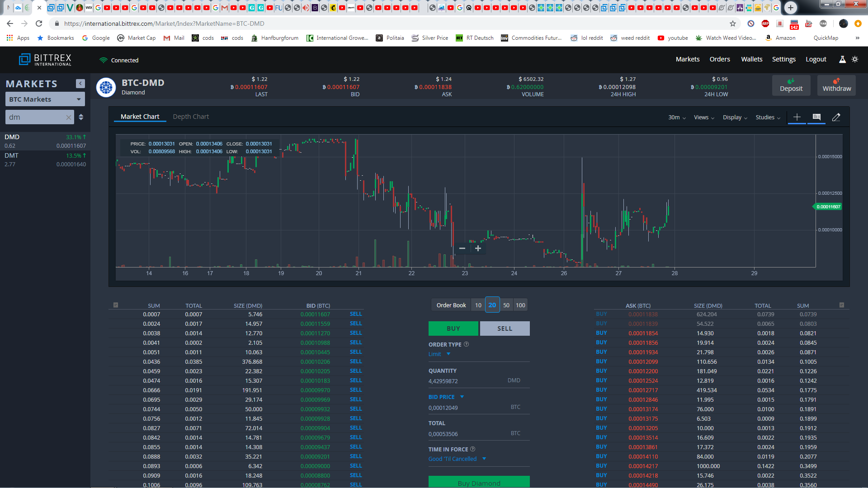
Task: Toggle light theme with the sun icon
Action: tap(855, 59)
